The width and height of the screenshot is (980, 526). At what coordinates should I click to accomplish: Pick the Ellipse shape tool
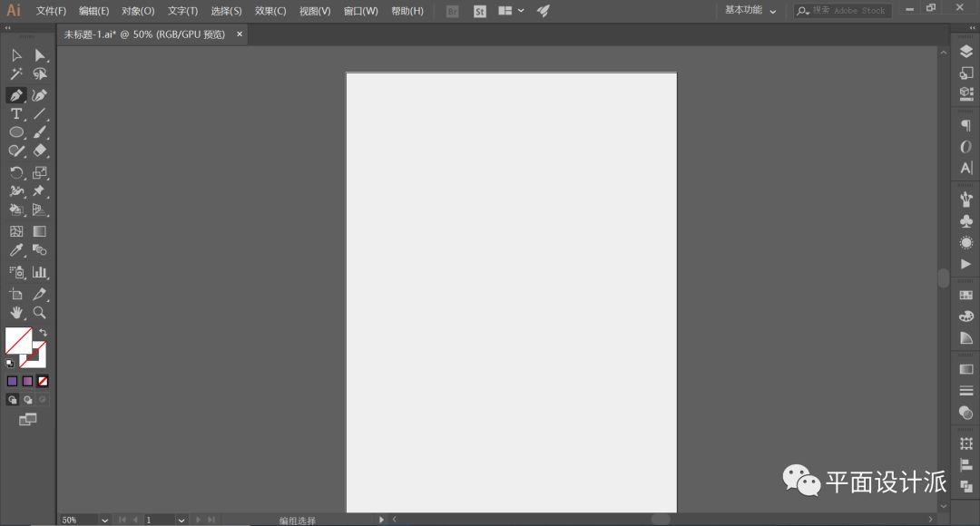[16, 132]
